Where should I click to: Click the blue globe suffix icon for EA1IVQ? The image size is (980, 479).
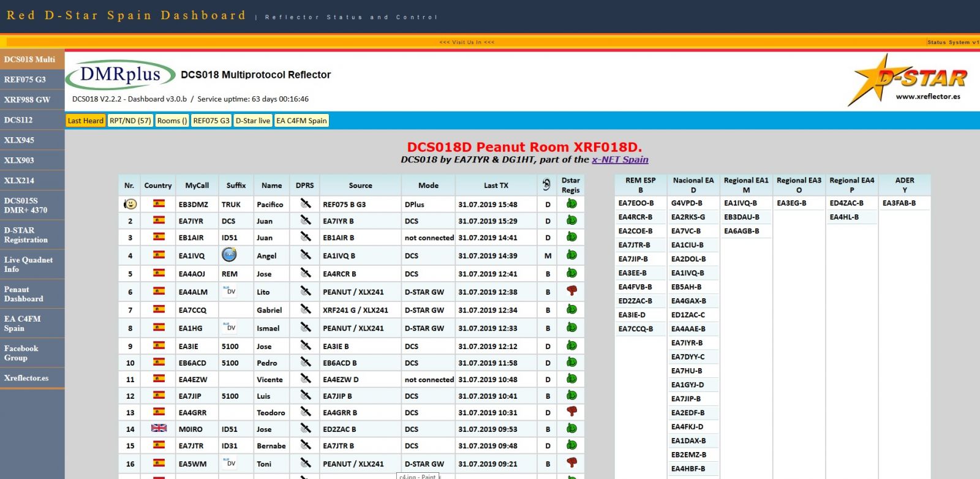coord(229,255)
